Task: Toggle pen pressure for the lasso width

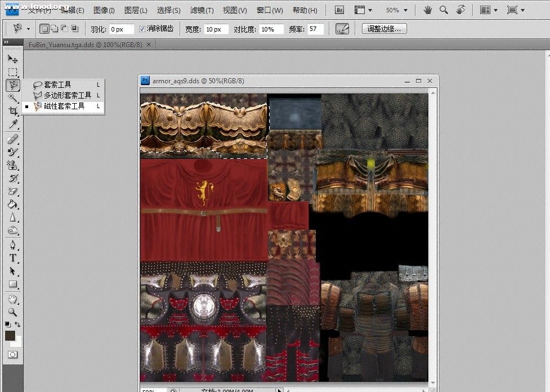Action: [x=342, y=29]
